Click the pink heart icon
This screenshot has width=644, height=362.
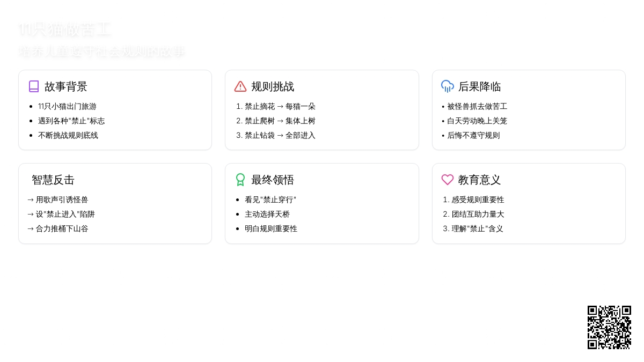coord(448,180)
